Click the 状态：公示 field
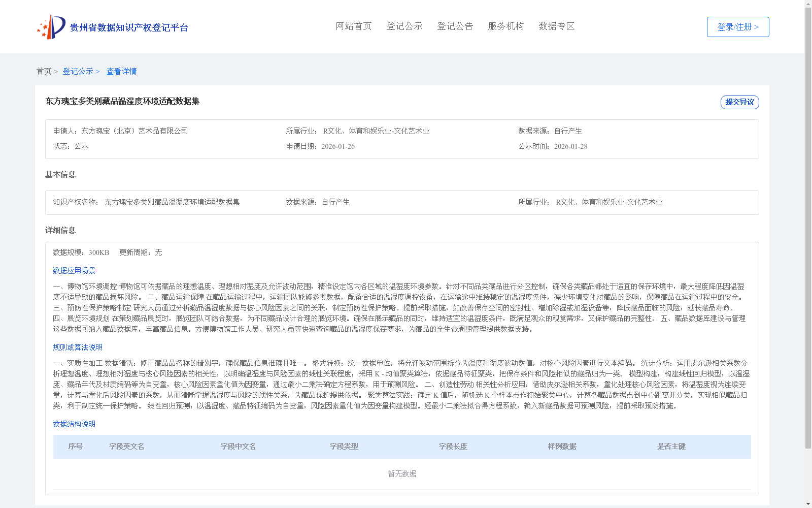The height and width of the screenshot is (508, 812). 71,146
